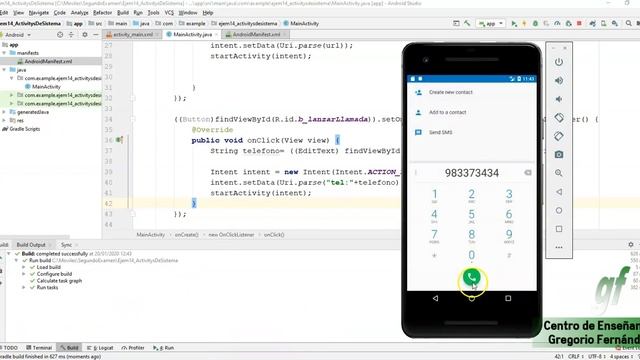Click the dialed number 983373434 field
Screen dimensions: 640x360
[x=471, y=173]
